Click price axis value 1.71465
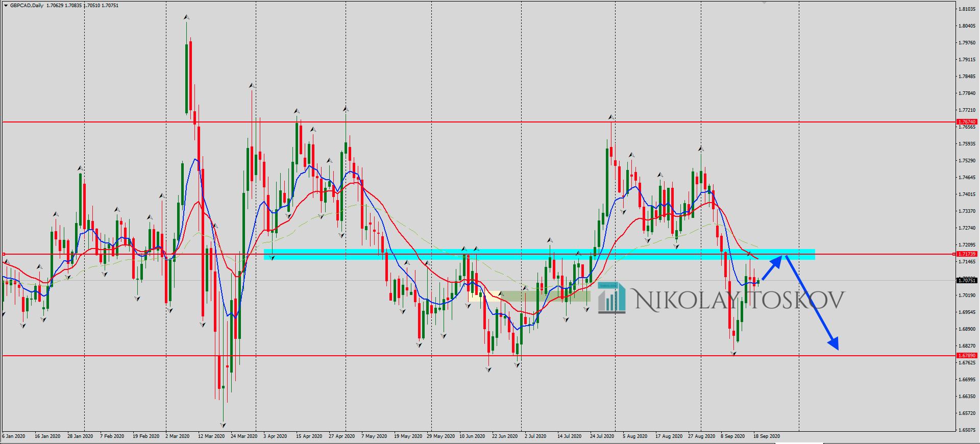The image size is (980, 444). [x=967, y=262]
